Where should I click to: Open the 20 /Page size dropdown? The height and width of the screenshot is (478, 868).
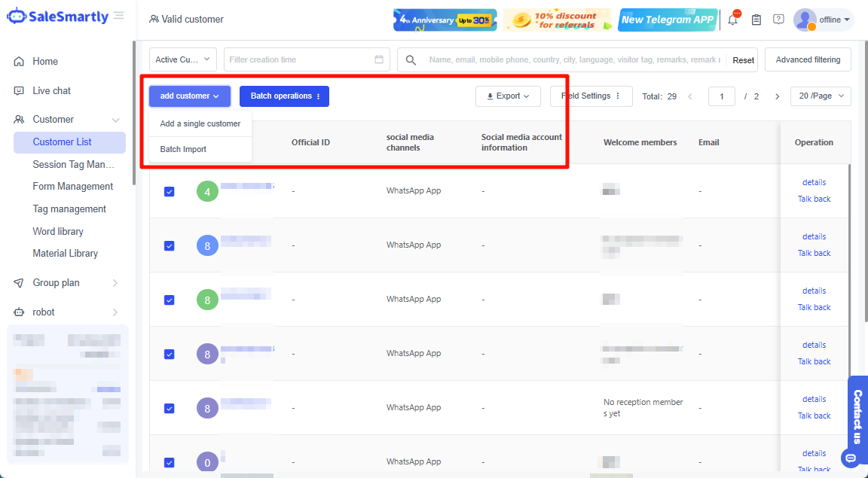coord(820,96)
